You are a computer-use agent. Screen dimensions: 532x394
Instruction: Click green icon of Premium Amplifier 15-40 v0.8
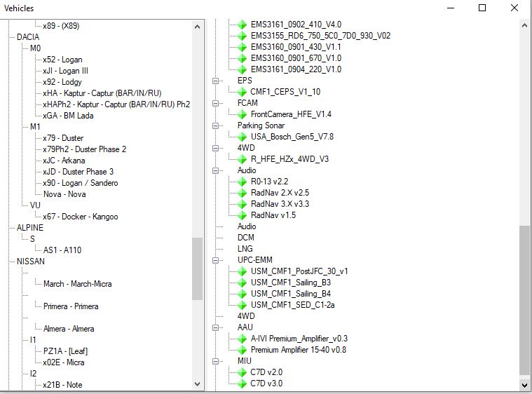(242, 350)
